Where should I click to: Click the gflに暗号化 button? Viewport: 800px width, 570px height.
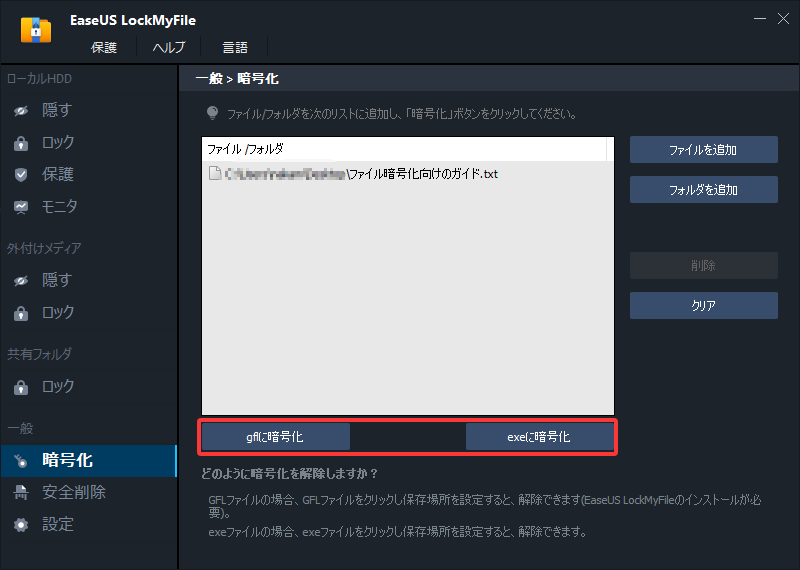276,437
